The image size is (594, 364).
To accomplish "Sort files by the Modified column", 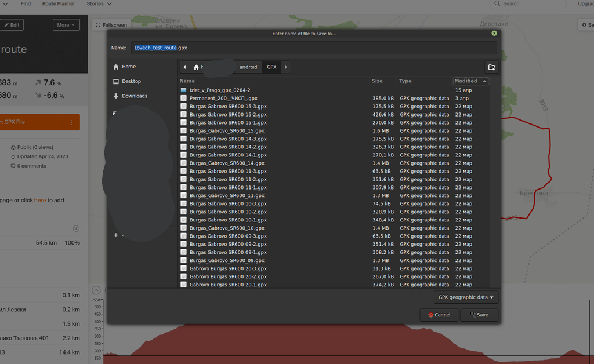I will coord(470,81).
